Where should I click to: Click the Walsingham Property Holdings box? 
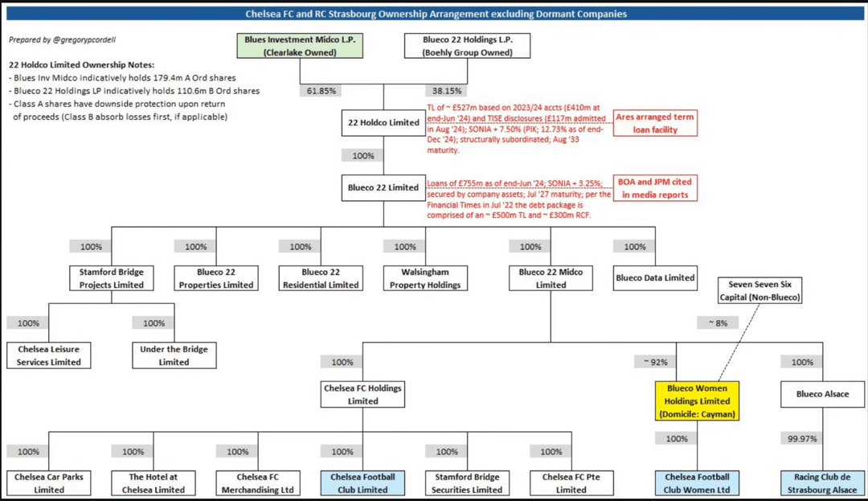[425, 278]
